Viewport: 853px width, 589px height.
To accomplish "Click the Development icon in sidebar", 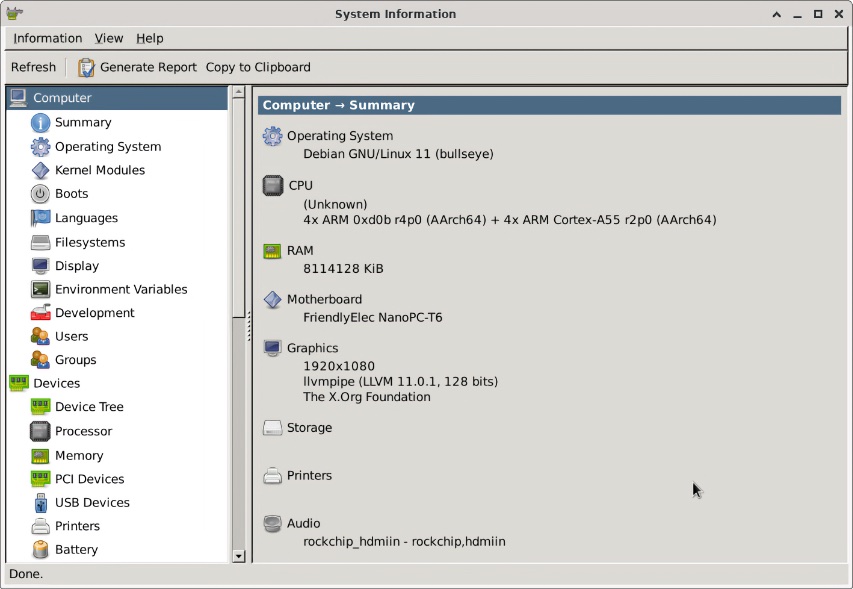I will (40, 313).
